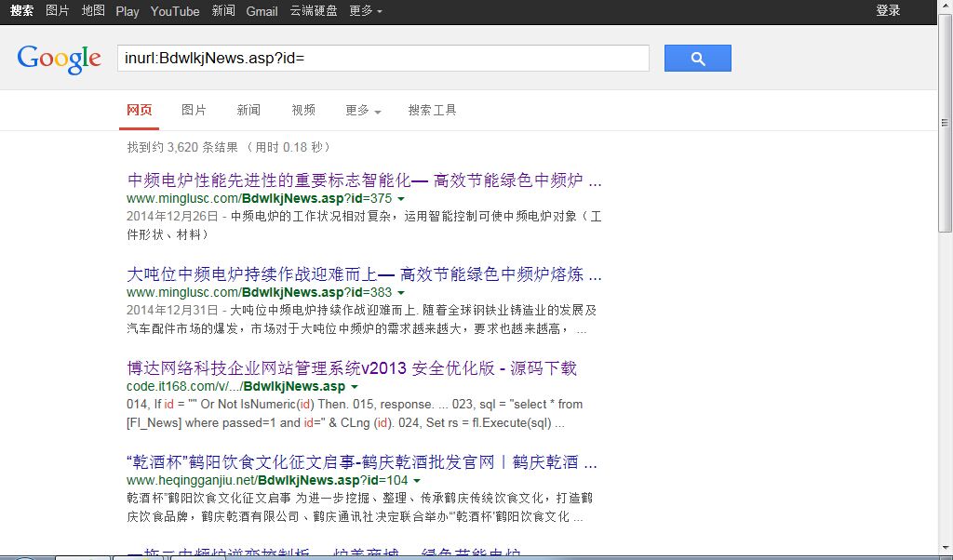Viewport: 953px width, 560px height.
Task: Open result 中频电炉性能先进性的重要标志智能化
Action: click(364, 180)
